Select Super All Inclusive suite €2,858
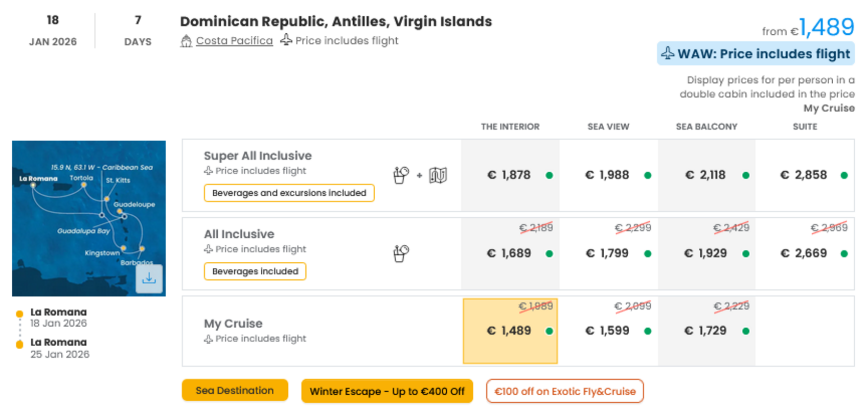The width and height of the screenshot is (868, 409). click(x=805, y=175)
